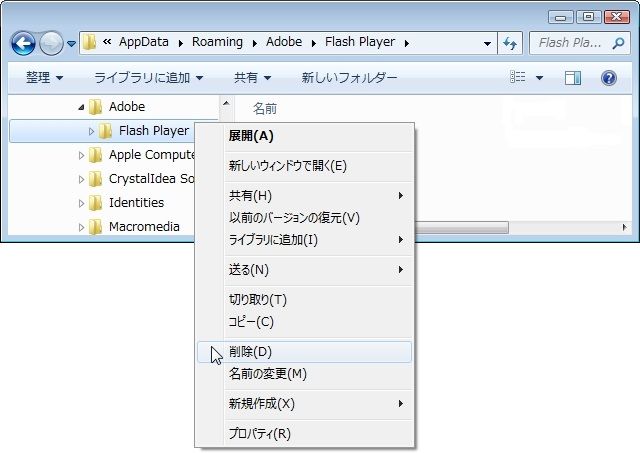Sort by the 名前 column header
This screenshot has height=453, width=640.
click(x=265, y=109)
